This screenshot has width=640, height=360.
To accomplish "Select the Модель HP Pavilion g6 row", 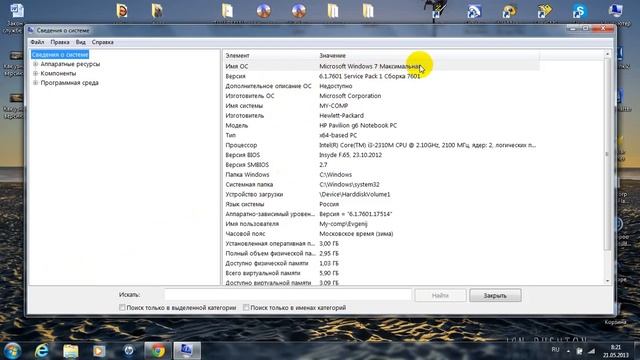I will click(381, 125).
